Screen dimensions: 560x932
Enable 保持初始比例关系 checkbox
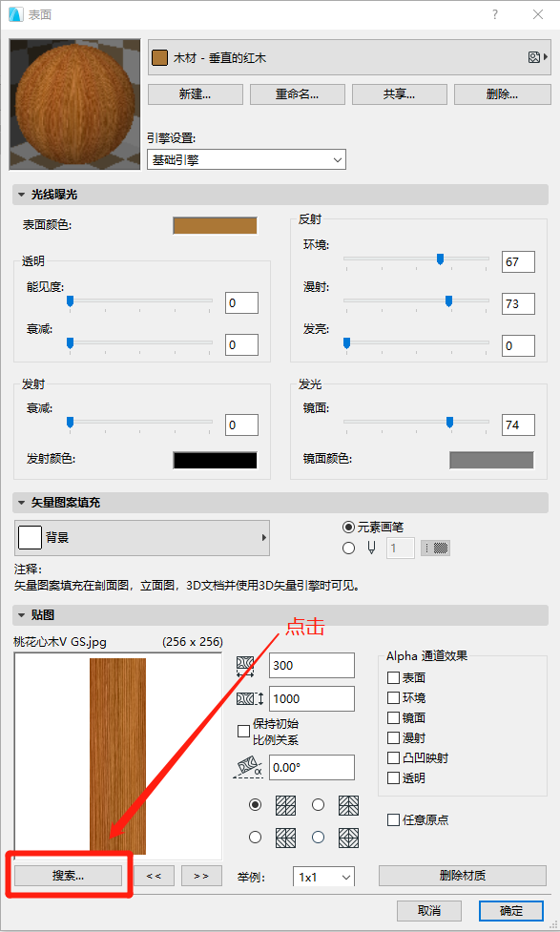(243, 731)
